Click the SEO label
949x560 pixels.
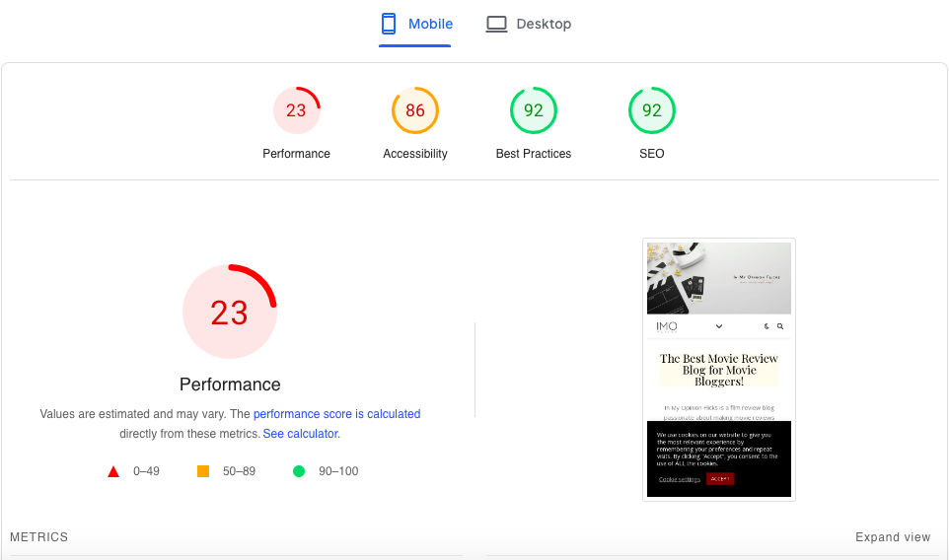tap(652, 154)
